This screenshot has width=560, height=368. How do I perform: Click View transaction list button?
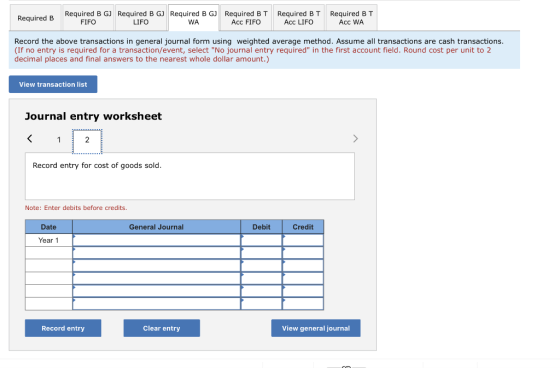point(53,84)
